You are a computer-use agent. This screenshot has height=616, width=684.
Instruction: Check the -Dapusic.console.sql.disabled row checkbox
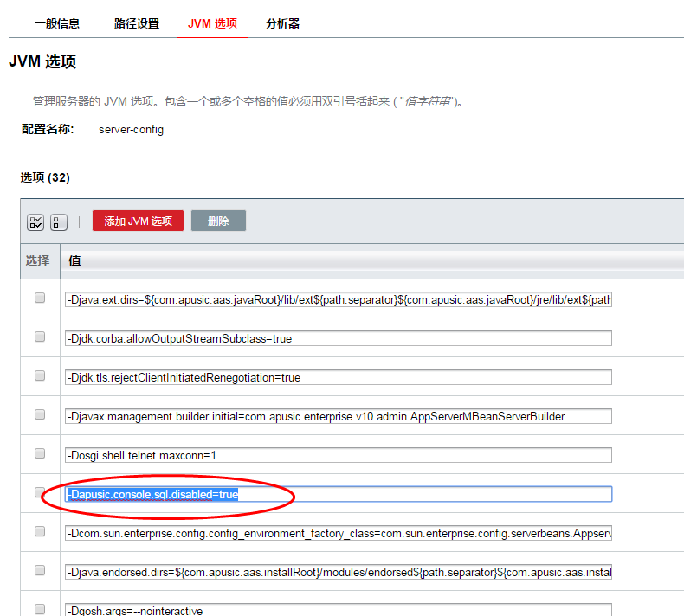point(40,492)
